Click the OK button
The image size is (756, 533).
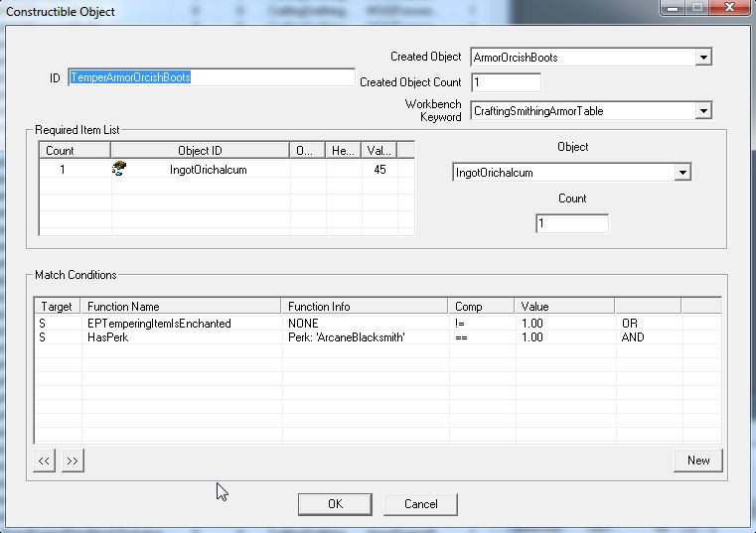pos(335,504)
